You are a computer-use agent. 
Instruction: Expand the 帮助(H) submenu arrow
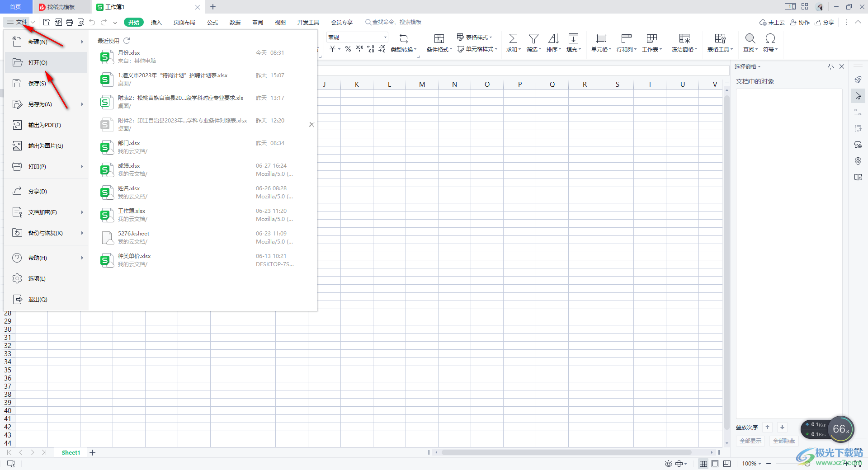pos(82,258)
